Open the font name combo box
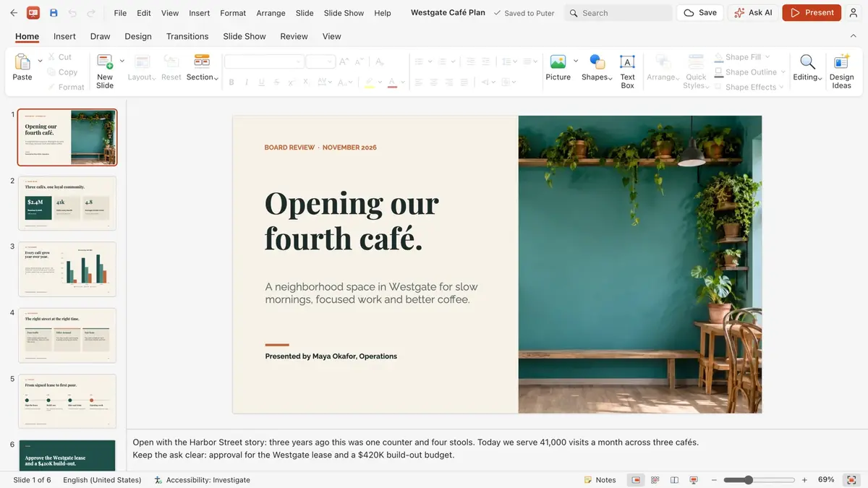The width and height of the screenshot is (868, 488). tap(263, 61)
